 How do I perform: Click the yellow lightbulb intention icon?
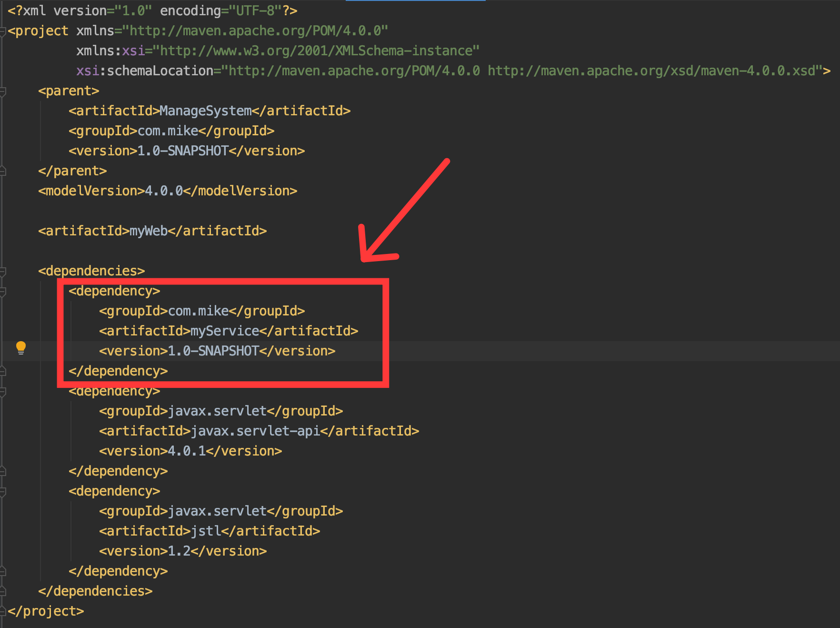[21, 348]
